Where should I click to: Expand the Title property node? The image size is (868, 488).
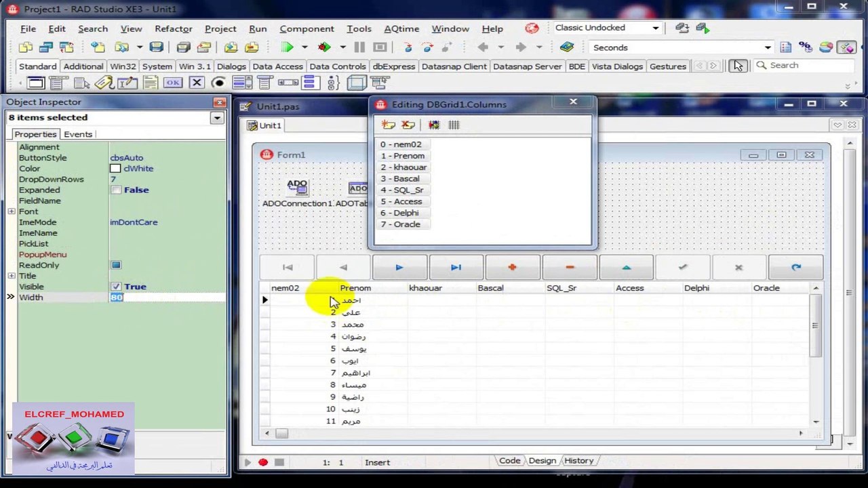pyautogui.click(x=12, y=276)
